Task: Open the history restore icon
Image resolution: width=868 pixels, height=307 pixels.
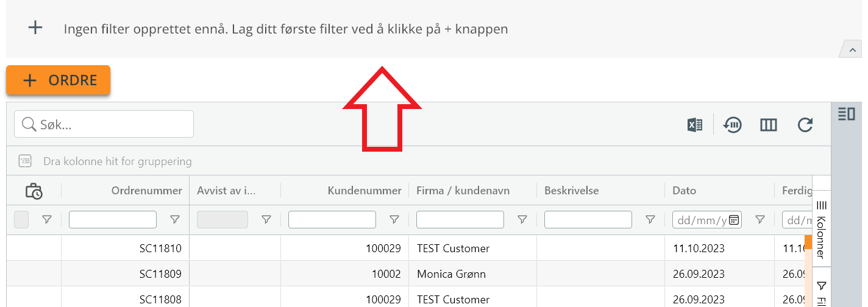Action: click(732, 125)
